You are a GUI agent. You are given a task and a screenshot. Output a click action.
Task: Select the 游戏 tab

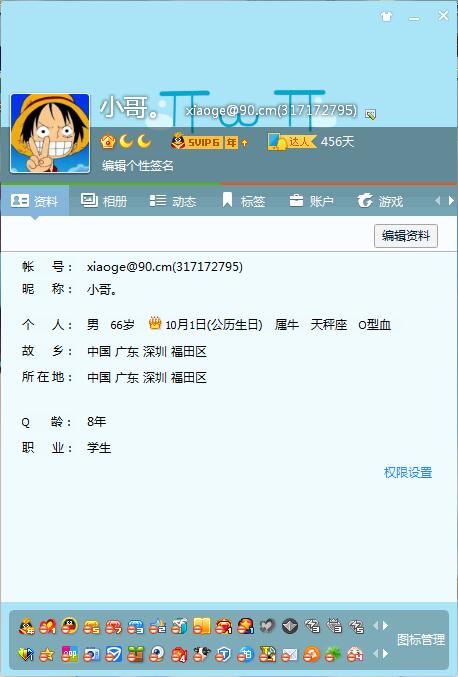[380, 201]
